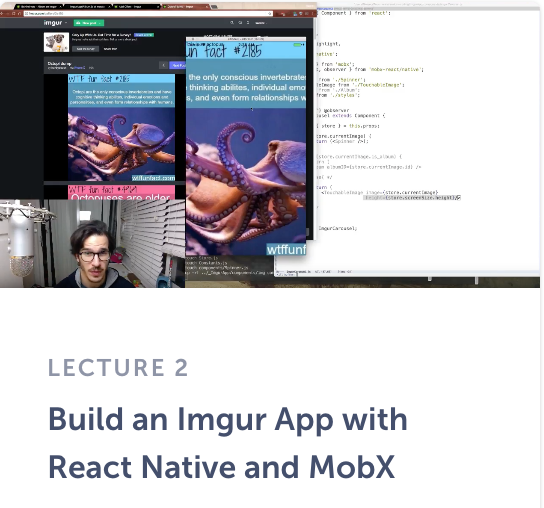Switch to the third browser tab
The image size is (544, 508).
coord(137,7)
